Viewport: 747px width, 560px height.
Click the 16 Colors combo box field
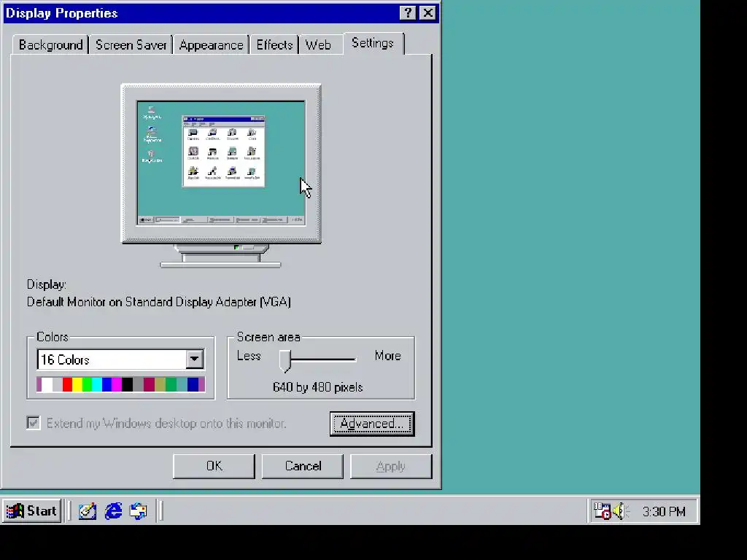pyautogui.click(x=120, y=359)
